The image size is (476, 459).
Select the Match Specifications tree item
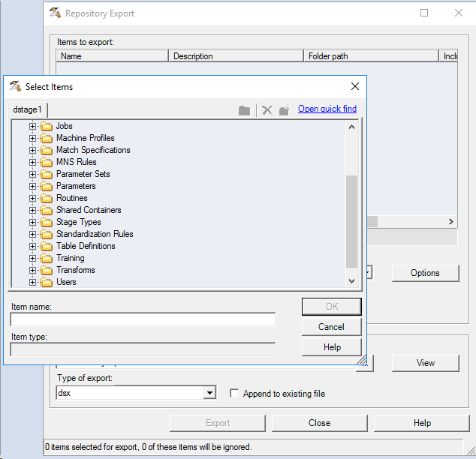click(x=93, y=150)
